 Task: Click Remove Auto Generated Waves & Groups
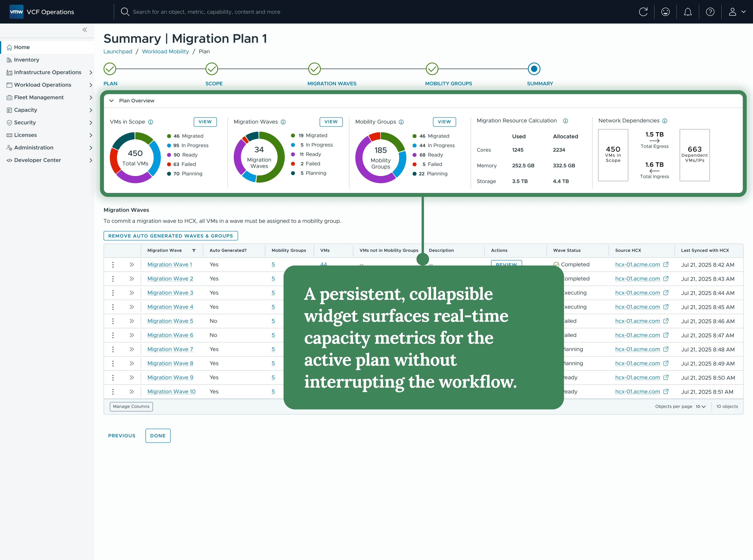coord(171,236)
